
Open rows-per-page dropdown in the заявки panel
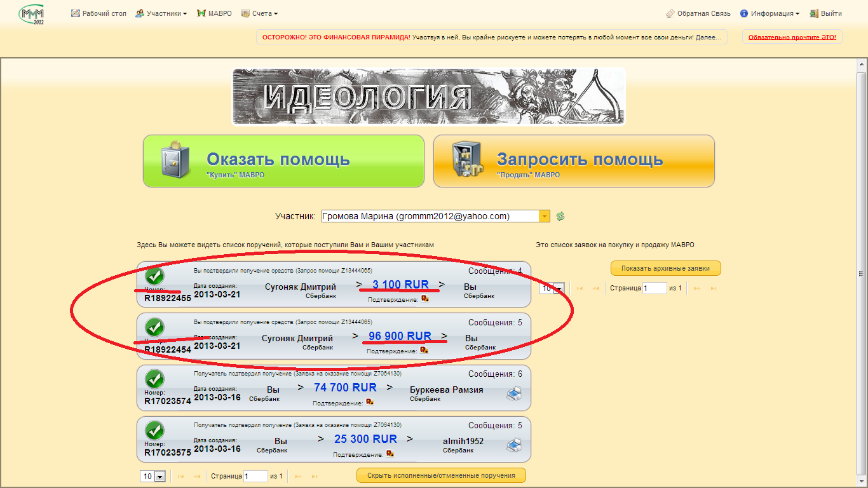[x=552, y=288]
